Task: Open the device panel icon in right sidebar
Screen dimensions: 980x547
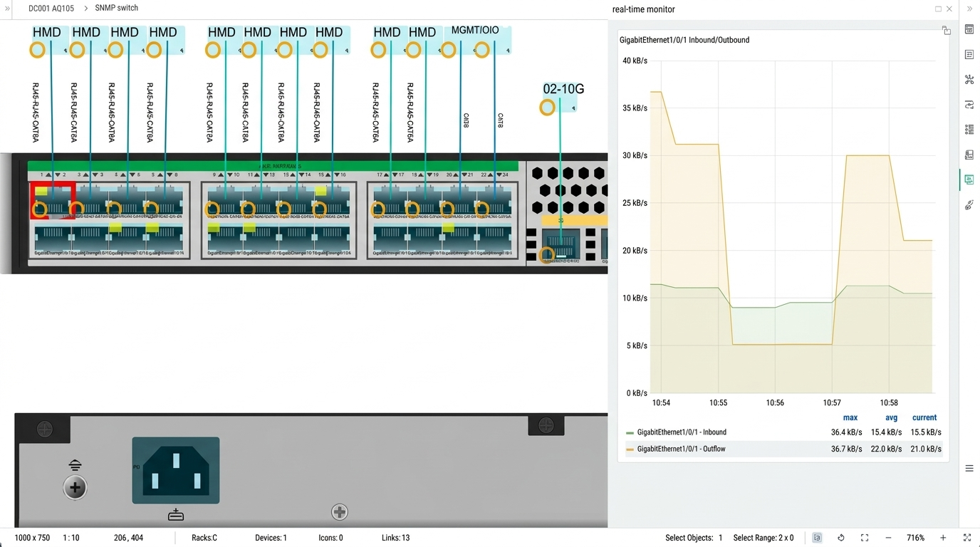Action: click(x=969, y=155)
